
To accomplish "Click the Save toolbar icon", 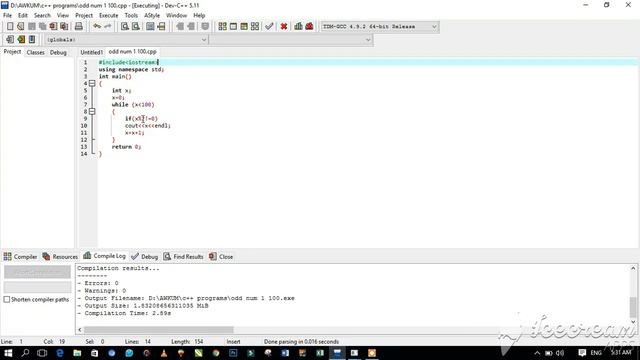I will [31, 27].
